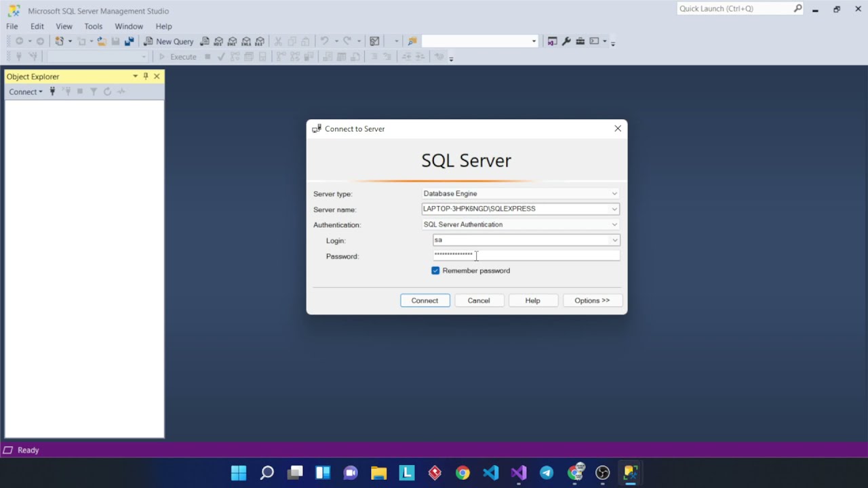Toggle the Remember password checkbox
868x488 pixels.
[x=435, y=270]
